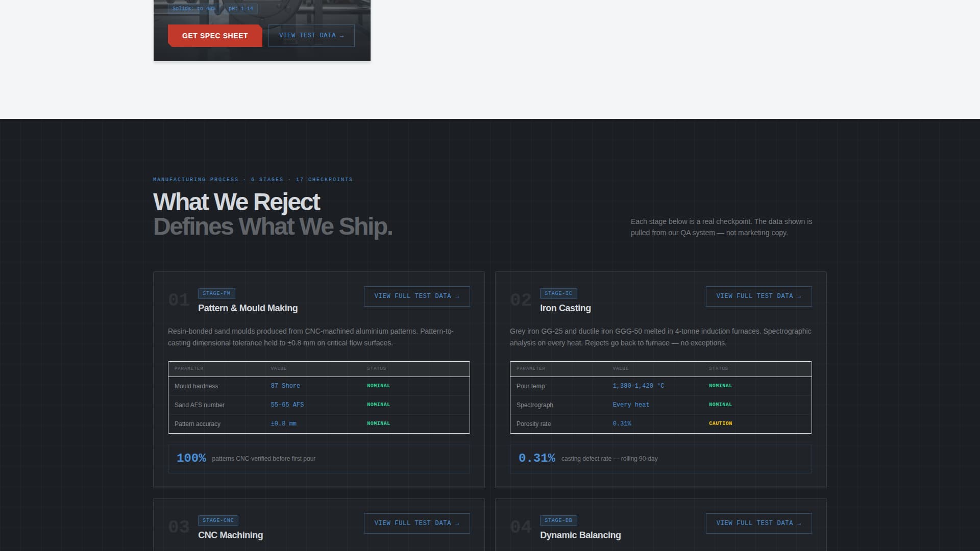
Task: Open VIEW FULL TEST DATA for Pattern & Mould Making
Action: click(x=416, y=296)
